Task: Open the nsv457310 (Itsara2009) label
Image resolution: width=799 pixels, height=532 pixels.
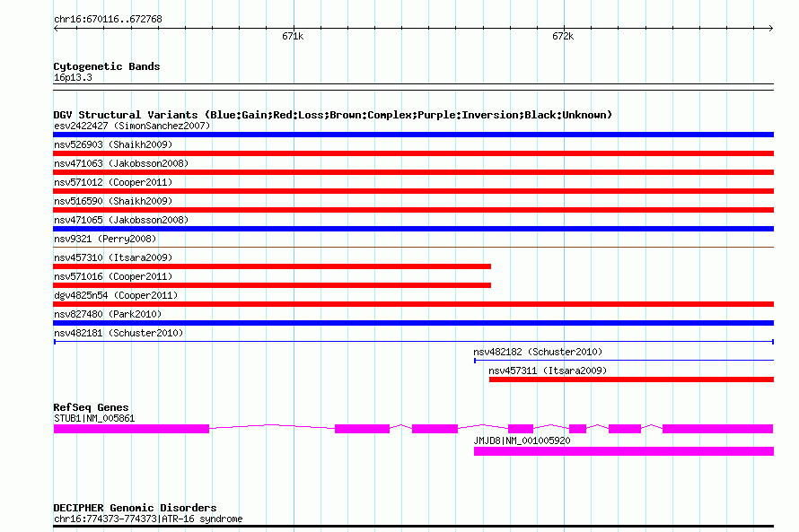Action: (113, 257)
